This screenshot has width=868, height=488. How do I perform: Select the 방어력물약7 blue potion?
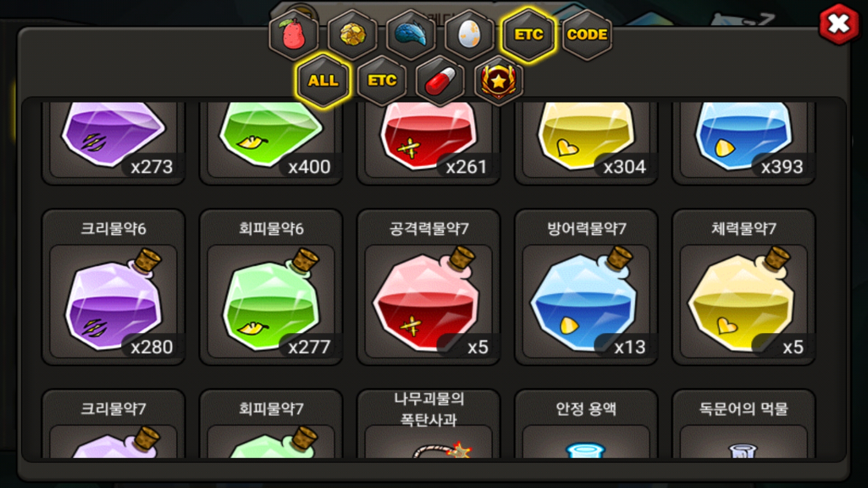(x=586, y=287)
